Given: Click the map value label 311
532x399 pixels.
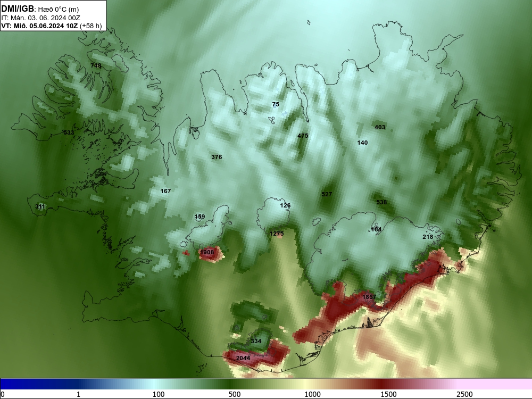Looking at the screenshot, I should tap(40, 206).
